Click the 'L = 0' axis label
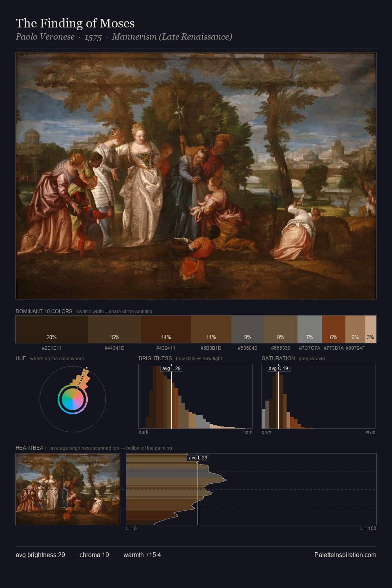The image size is (392, 588). (x=131, y=528)
